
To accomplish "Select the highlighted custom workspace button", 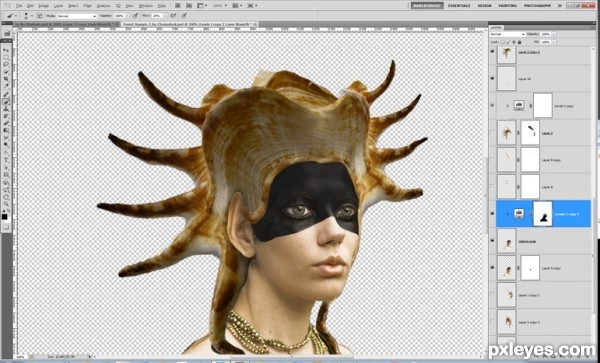I will pos(427,6).
